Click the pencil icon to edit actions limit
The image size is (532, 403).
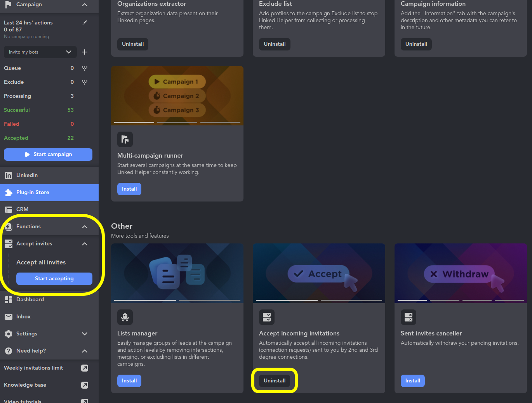click(85, 23)
